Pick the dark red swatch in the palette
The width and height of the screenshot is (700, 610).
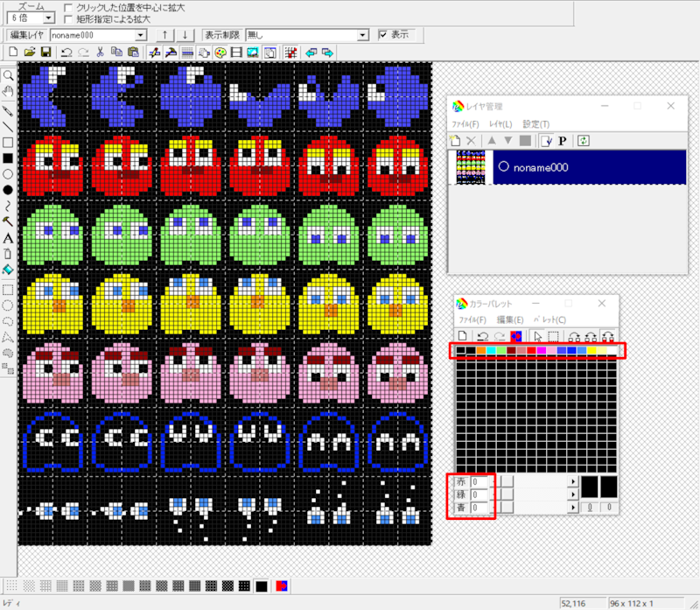click(511, 351)
